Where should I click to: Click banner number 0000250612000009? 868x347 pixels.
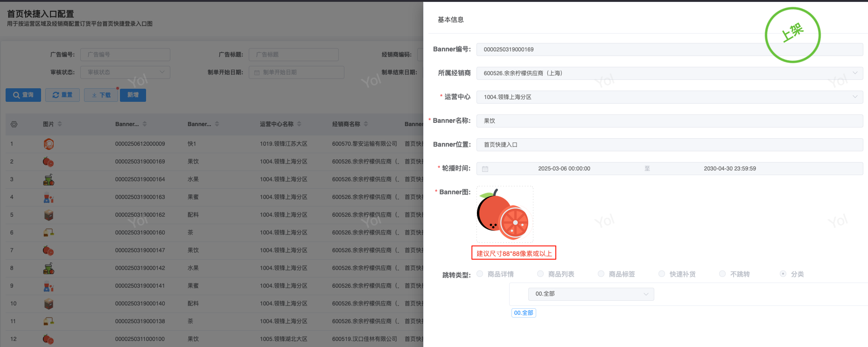tap(140, 144)
